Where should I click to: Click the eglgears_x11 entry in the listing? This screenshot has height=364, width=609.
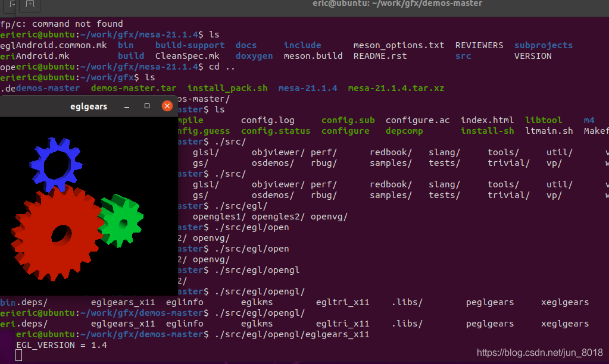click(x=123, y=302)
